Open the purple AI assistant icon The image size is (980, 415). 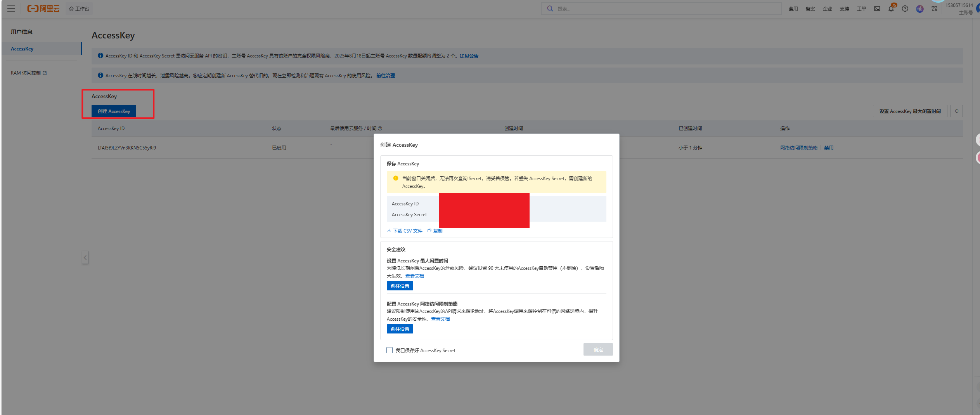coord(919,9)
